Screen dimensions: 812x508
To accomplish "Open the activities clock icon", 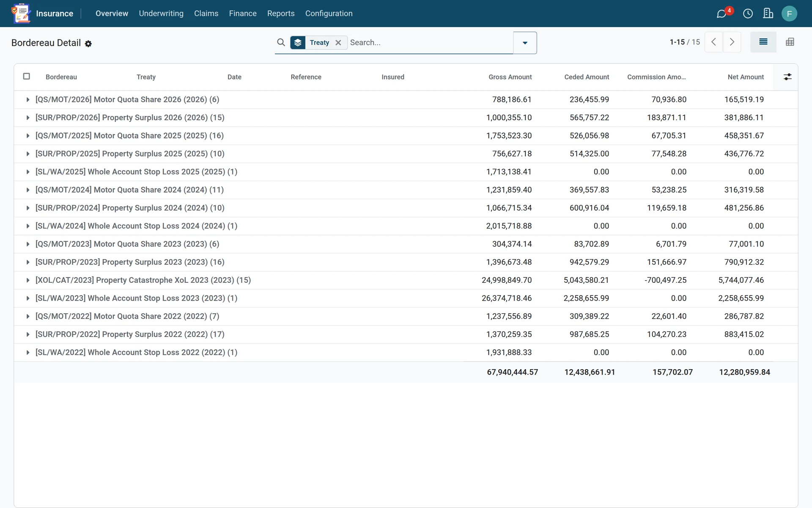I will pos(748,14).
